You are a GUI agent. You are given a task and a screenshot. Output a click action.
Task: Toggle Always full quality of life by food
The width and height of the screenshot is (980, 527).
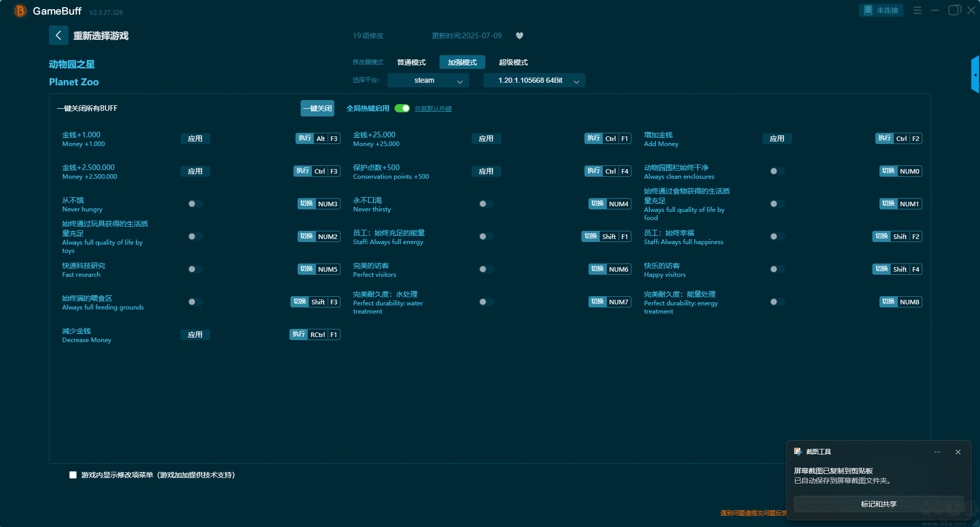pyautogui.click(x=777, y=204)
